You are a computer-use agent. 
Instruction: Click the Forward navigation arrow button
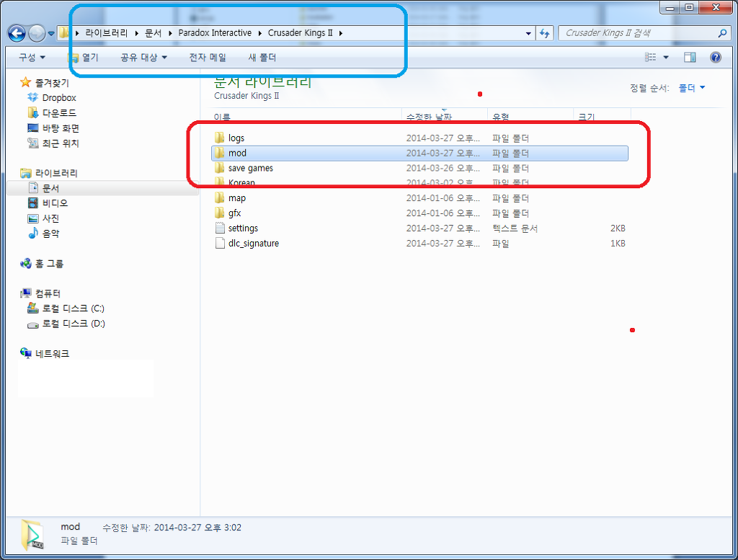click(x=37, y=33)
